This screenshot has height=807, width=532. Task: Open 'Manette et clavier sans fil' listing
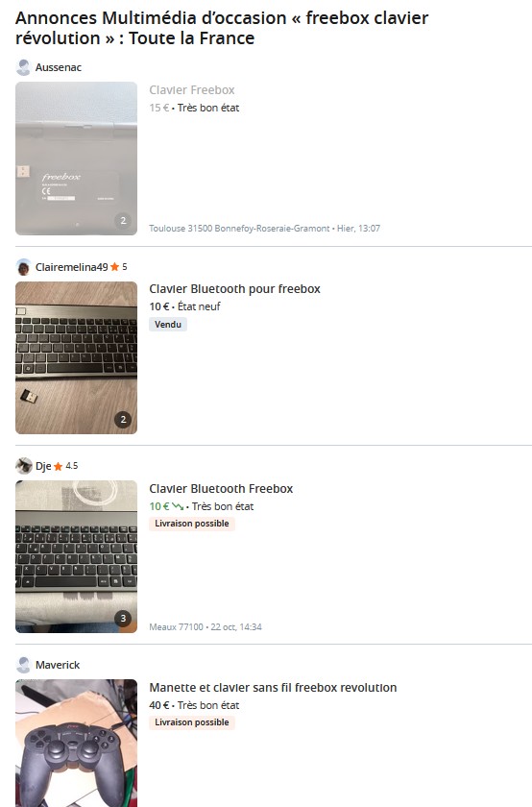273,688
